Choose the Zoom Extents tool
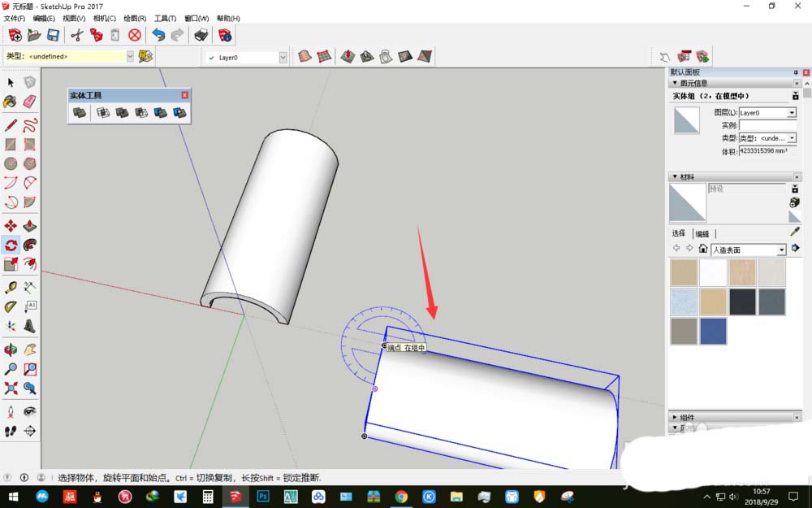The width and height of the screenshot is (812, 508). [x=11, y=388]
